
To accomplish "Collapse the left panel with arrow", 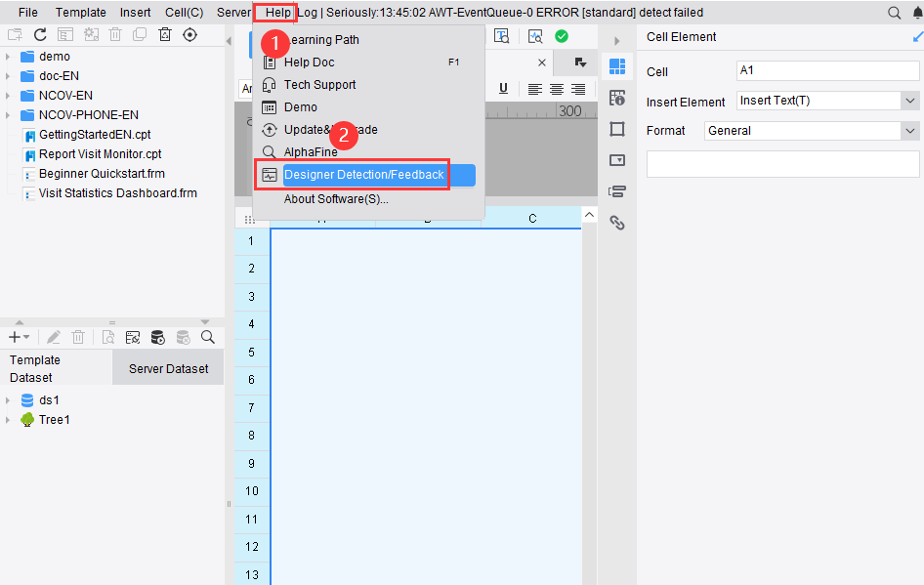I will click(x=229, y=41).
